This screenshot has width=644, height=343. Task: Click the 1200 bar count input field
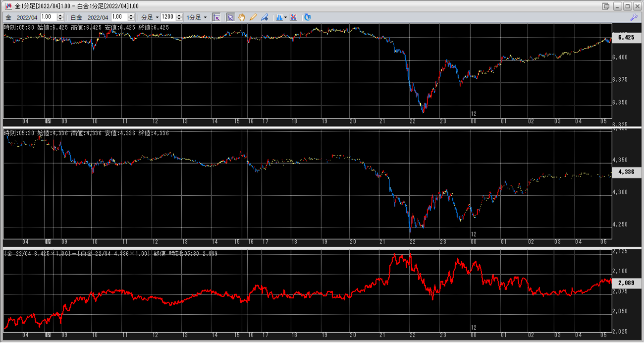click(167, 17)
